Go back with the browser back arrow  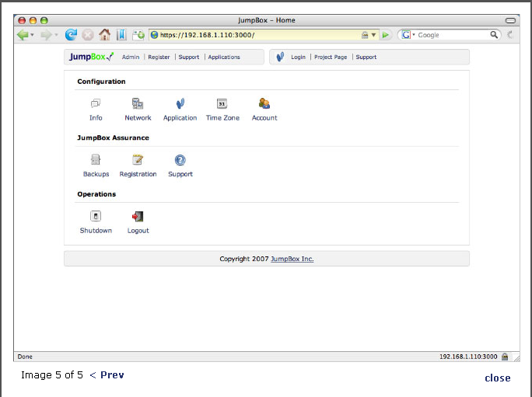click(x=23, y=35)
